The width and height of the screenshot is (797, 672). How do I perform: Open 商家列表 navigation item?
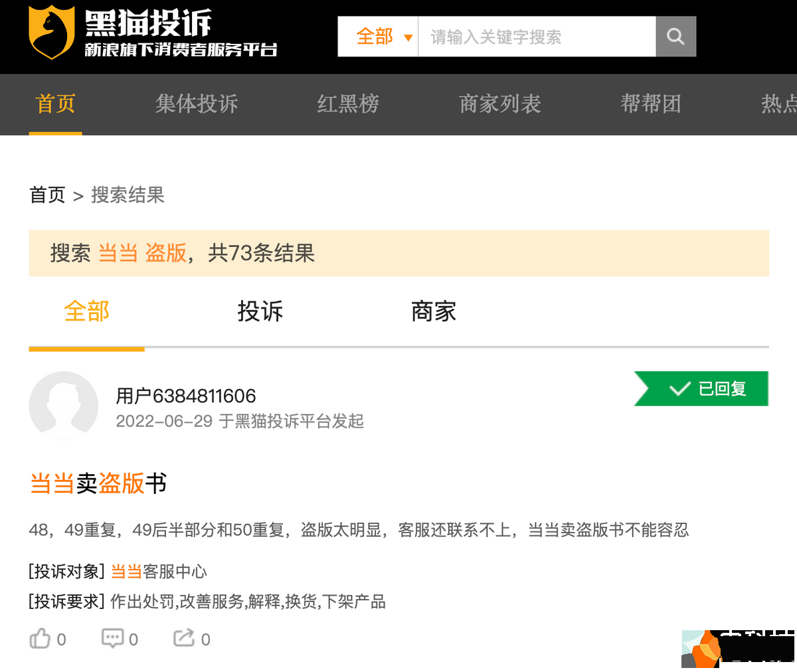(499, 104)
